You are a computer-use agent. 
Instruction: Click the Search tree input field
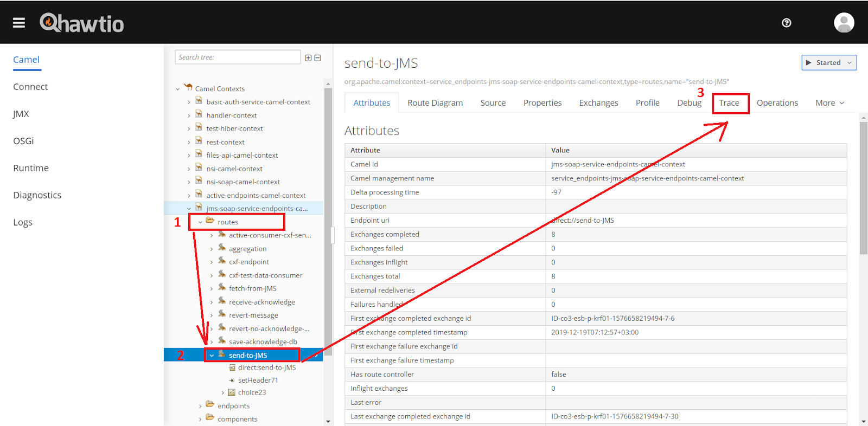click(x=238, y=57)
